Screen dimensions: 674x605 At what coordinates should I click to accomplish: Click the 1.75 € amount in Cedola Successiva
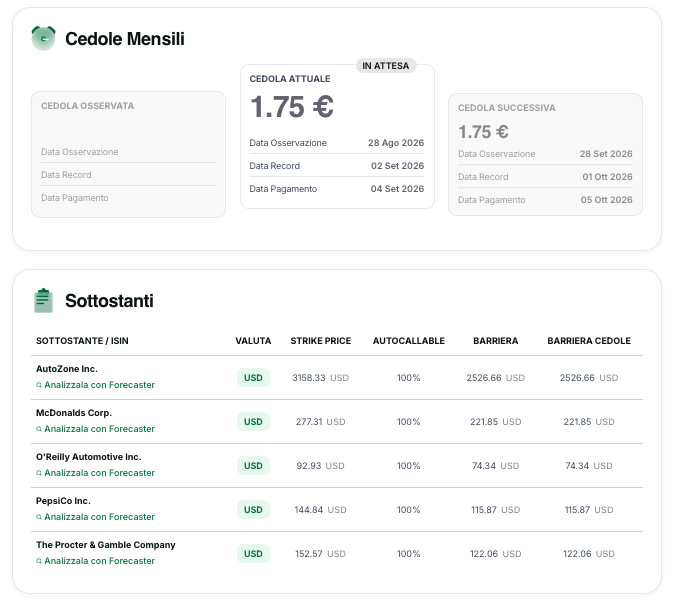click(x=483, y=132)
